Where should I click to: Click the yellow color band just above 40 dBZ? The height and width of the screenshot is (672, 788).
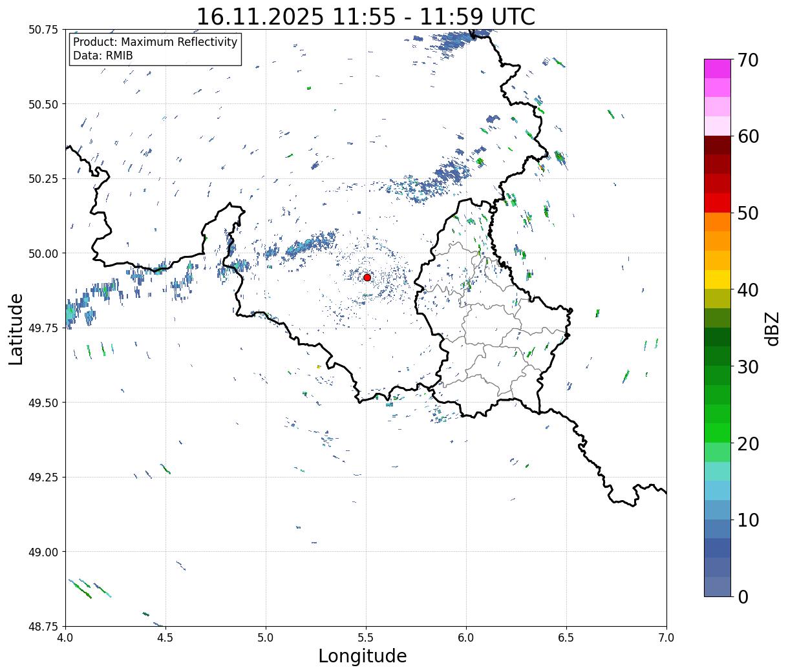pos(718,279)
